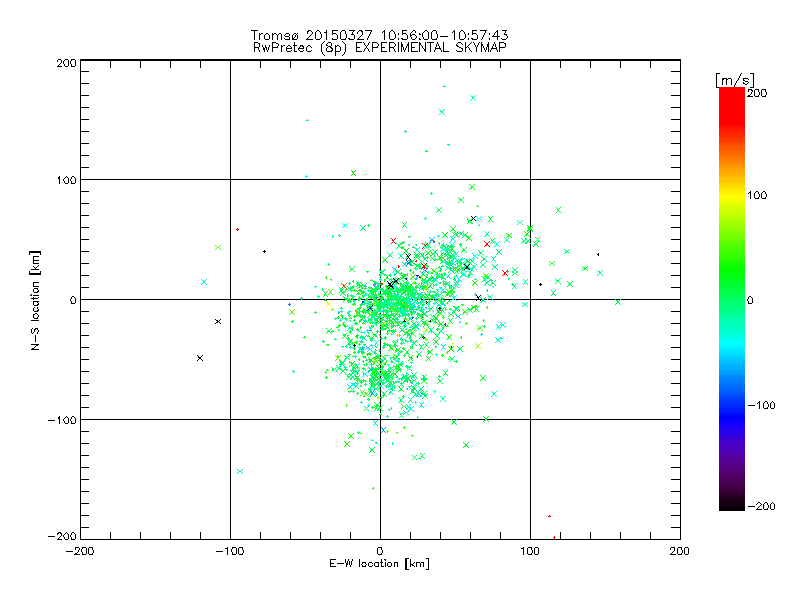Click the -200 tick label on the N-S axis
800x600 pixels.
62,536
